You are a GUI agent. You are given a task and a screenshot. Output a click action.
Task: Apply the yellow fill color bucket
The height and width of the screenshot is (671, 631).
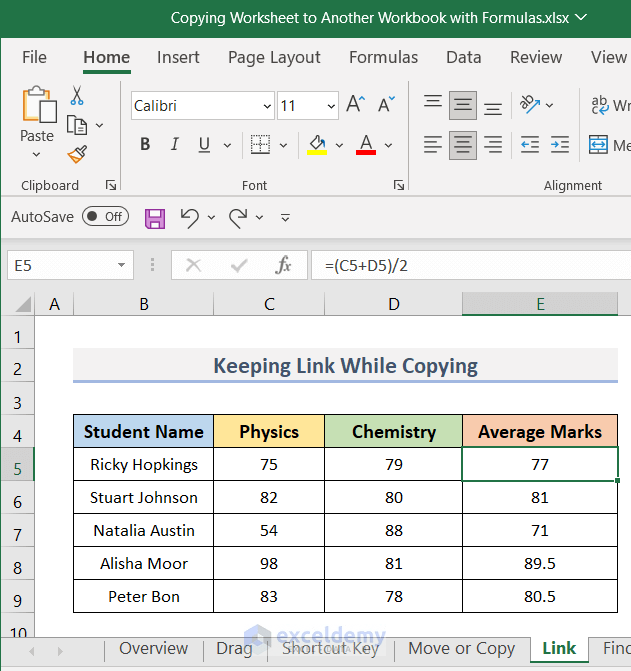coord(317,145)
